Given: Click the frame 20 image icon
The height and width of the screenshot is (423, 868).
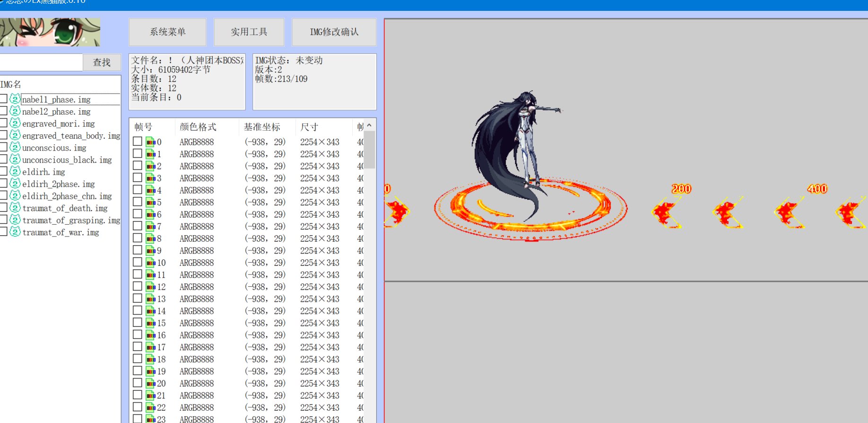Looking at the screenshot, I should click(x=151, y=383).
